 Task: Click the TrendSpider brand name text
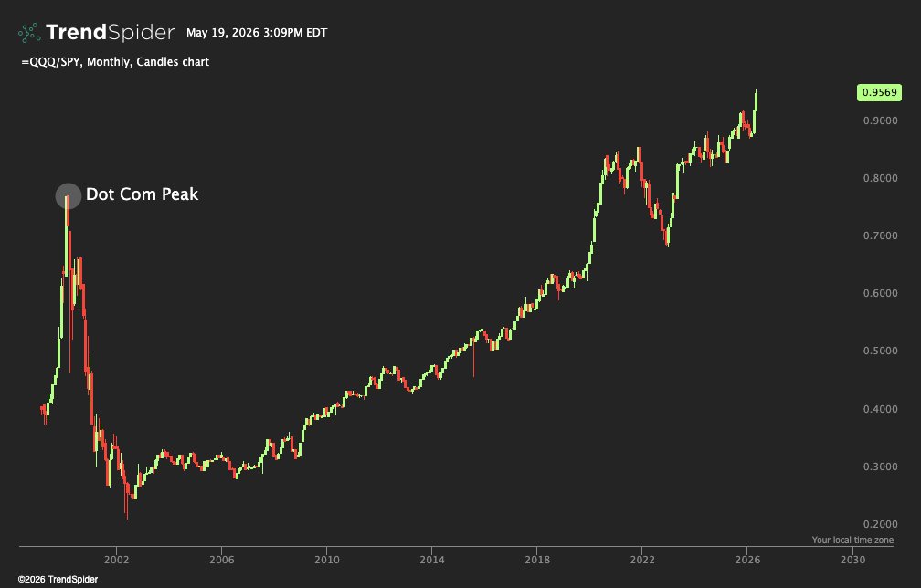[x=110, y=32]
